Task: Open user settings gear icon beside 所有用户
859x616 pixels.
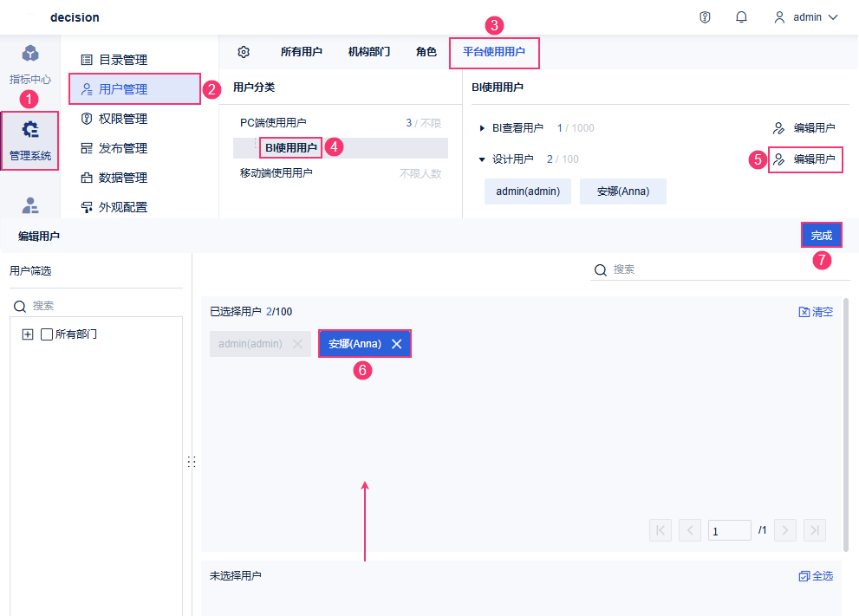Action: [244, 52]
